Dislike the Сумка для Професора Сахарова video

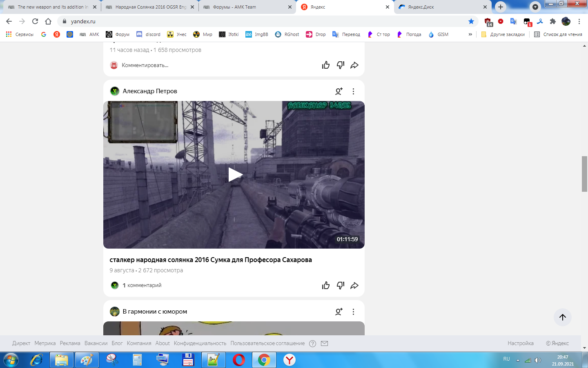[340, 285]
